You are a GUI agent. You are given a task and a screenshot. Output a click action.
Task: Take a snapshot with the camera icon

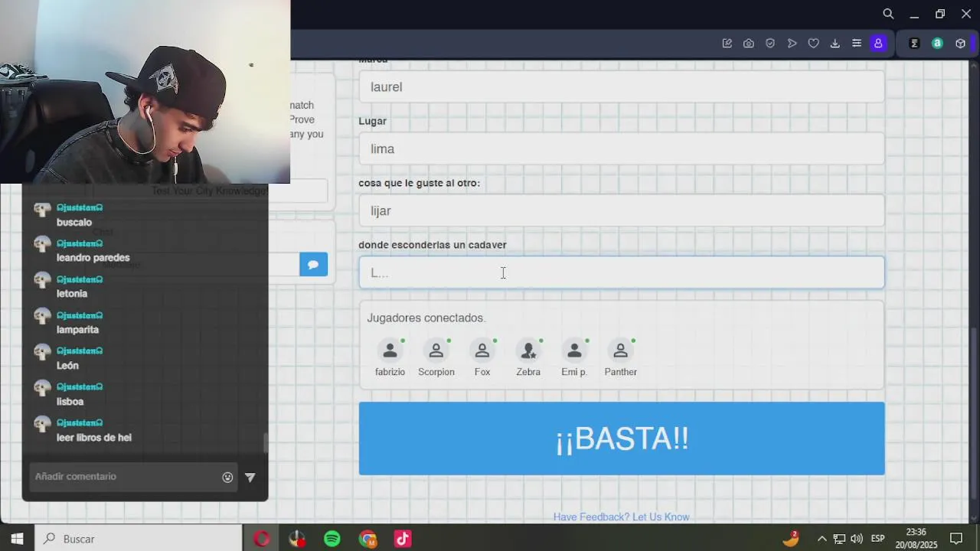coord(749,44)
